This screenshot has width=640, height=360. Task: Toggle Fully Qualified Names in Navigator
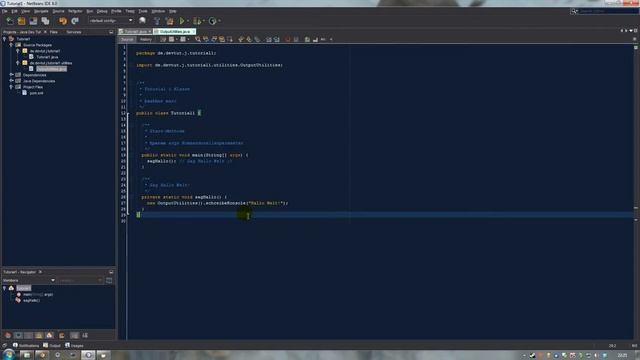pyautogui.click(x=62, y=336)
